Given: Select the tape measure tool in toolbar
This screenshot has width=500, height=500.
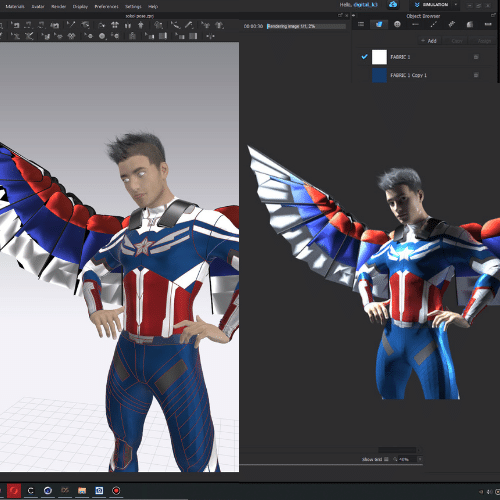Looking at the screenshot, I should [189, 25].
